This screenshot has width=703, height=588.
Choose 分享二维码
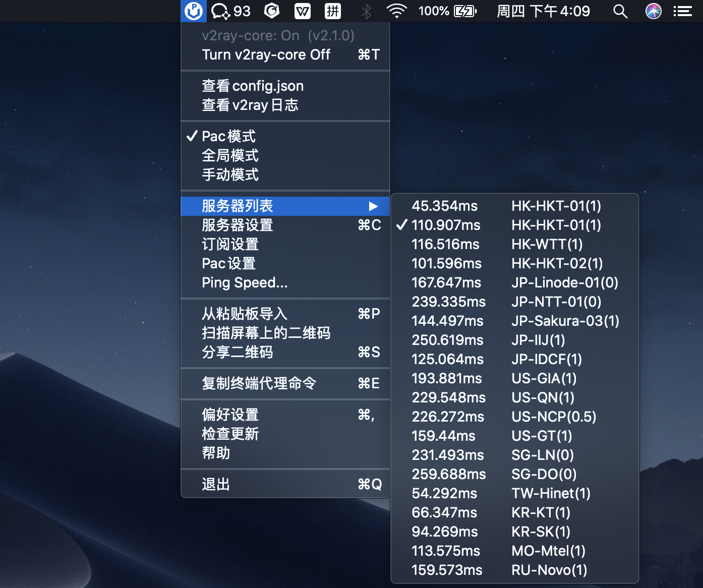(x=285, y=352)
